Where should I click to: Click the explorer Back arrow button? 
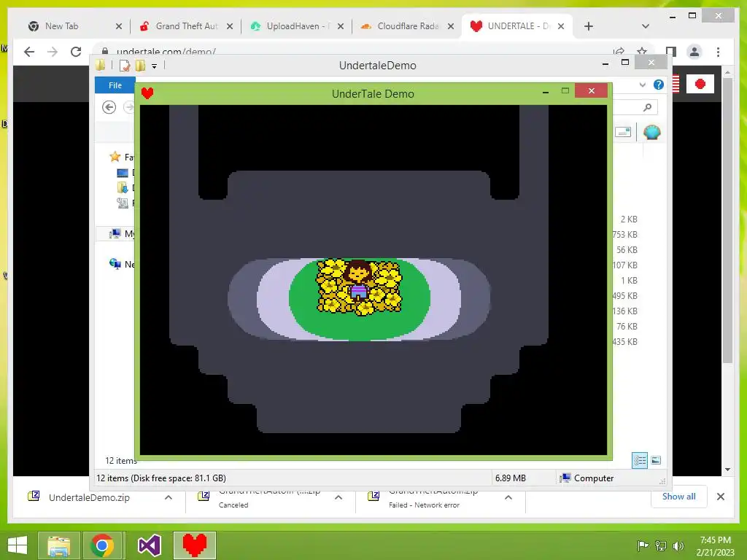pos(109,107)
